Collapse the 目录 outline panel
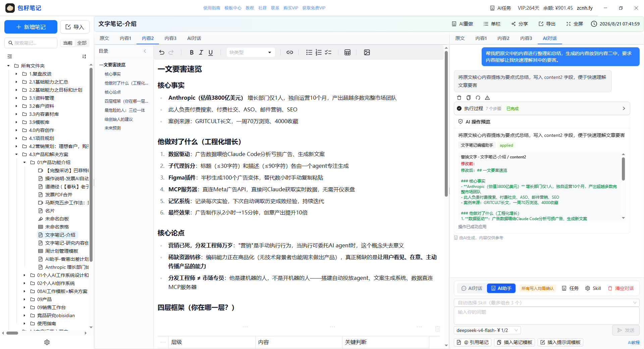The image size is (644, 349). click(x=145, y=51)
